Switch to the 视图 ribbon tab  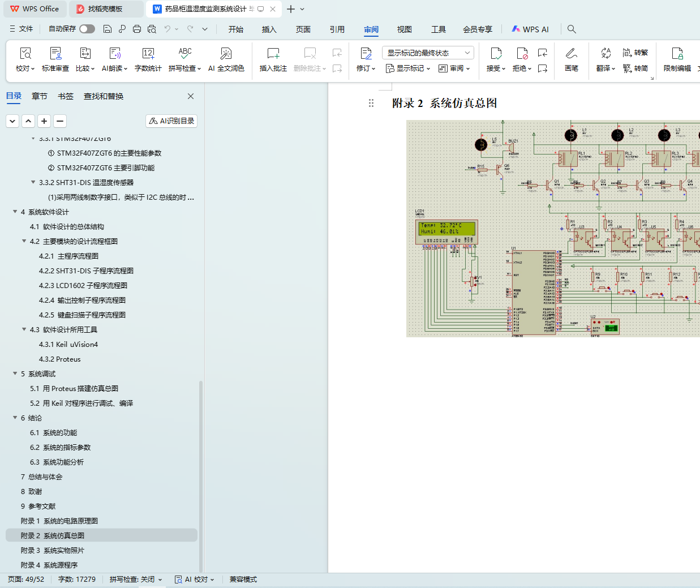pyautogui.click(x=404, y=29)
